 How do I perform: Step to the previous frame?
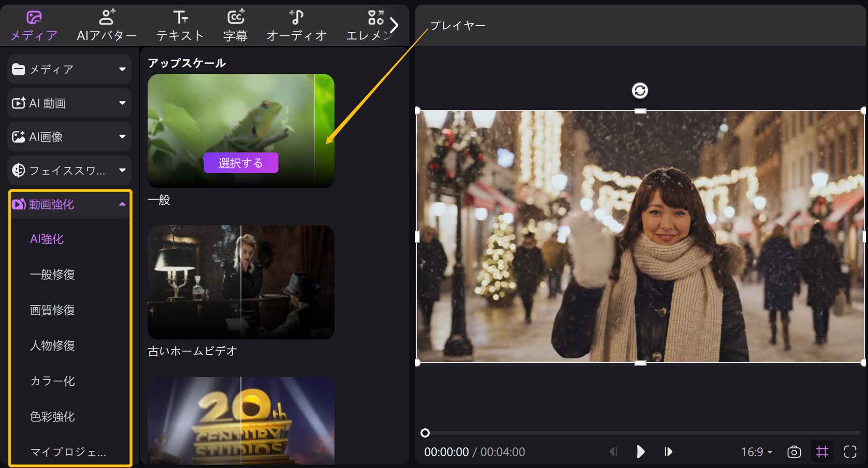613,452
